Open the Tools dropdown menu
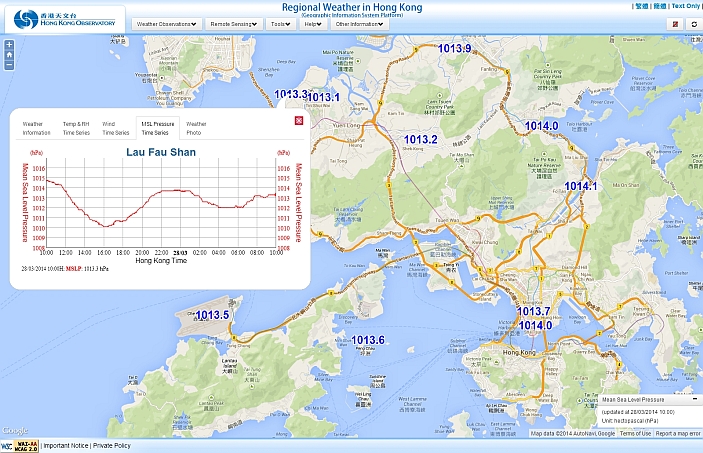 pos(282,23)
